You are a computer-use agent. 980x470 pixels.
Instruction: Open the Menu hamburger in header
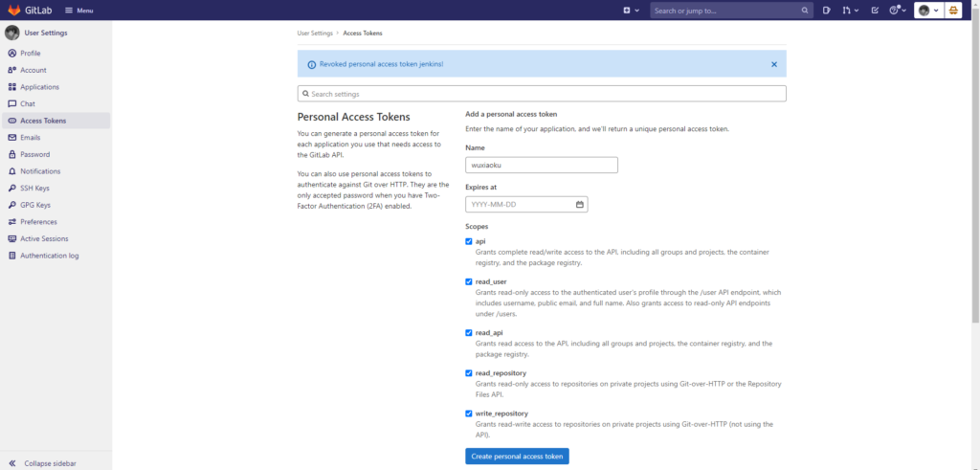point(79,11)
